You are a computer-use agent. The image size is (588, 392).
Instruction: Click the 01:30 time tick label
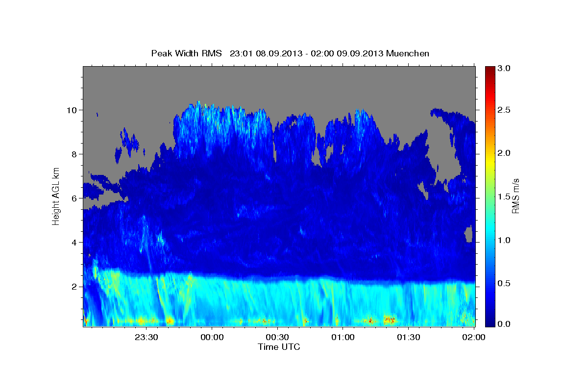click(x=408, y=337)
